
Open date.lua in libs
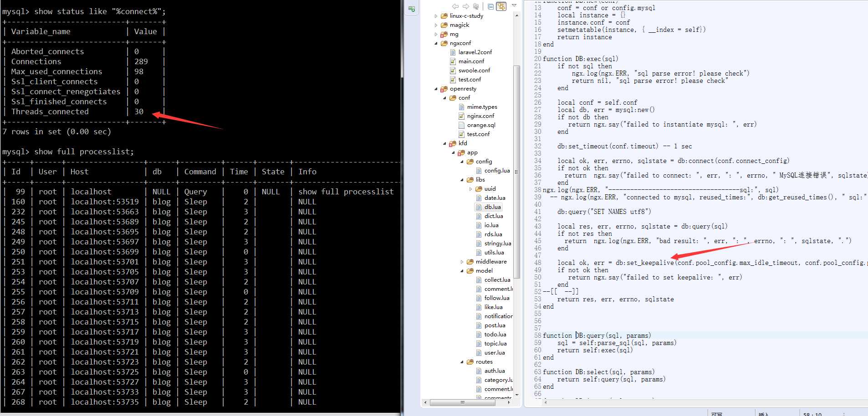[x=495, y=198]
